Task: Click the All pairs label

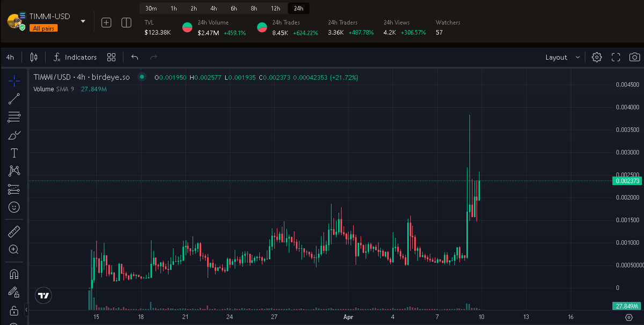Action: tap(43, 27)
